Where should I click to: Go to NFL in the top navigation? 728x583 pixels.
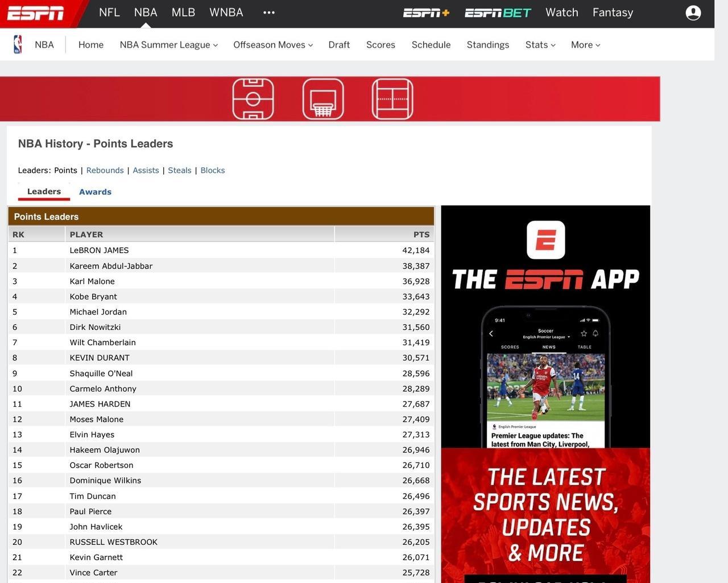click(109, 13)
